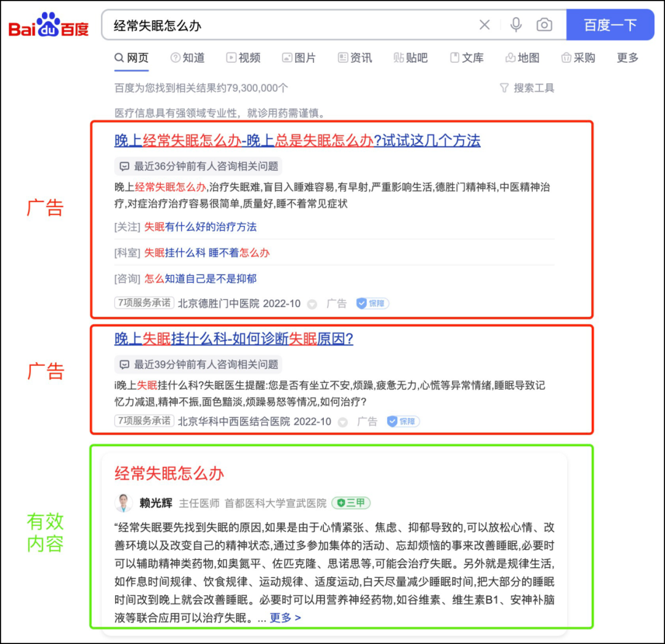The width and height of the screenshot is (665, 644).
Task: Open the 采购 tab
Action: pos(578,58)
